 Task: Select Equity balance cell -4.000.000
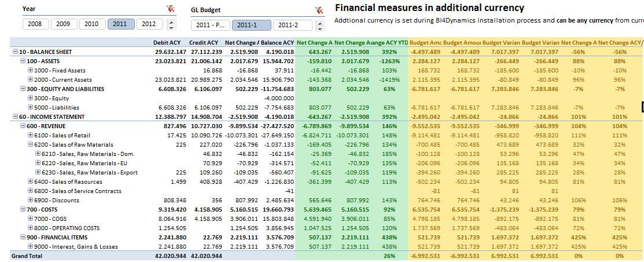tap(279, 98)
